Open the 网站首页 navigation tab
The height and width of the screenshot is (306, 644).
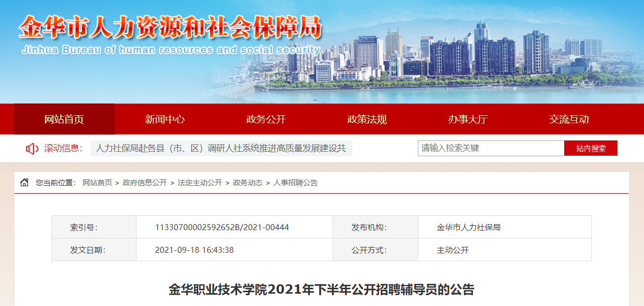(x=64, y=119)
